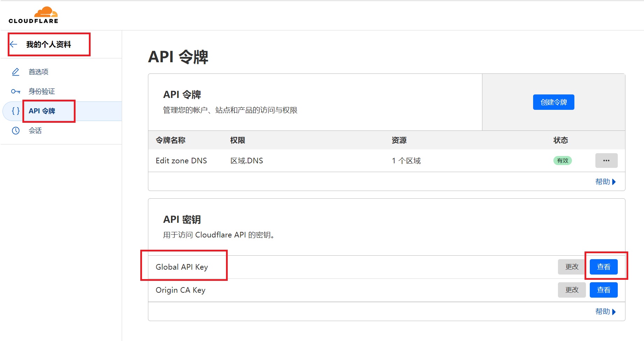Go back to 我的个人资料
The image size is (644, 341).
pos(48,44)
